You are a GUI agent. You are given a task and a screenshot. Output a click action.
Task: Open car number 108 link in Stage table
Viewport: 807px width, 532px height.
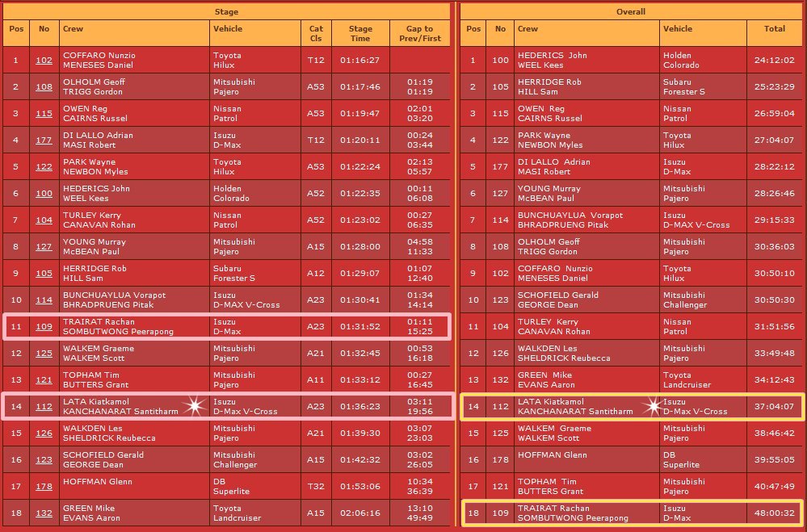pos(44,87)
